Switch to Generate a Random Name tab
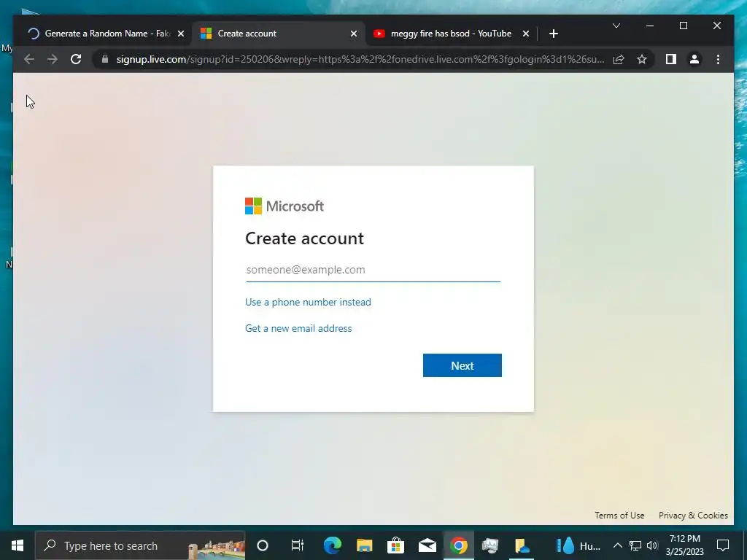This screenshot has height=560, width=747. click(x=105, y=34)
